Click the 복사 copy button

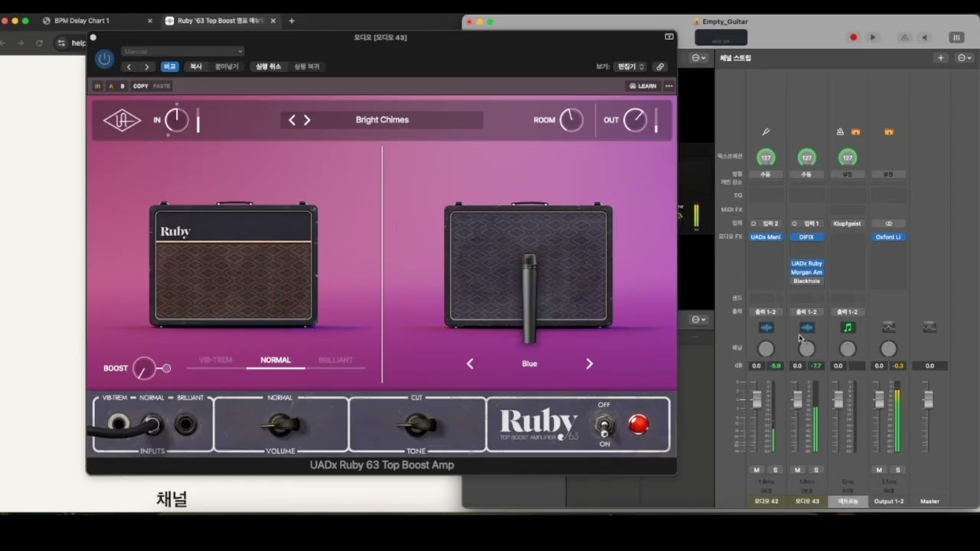[x=196, y=67]
